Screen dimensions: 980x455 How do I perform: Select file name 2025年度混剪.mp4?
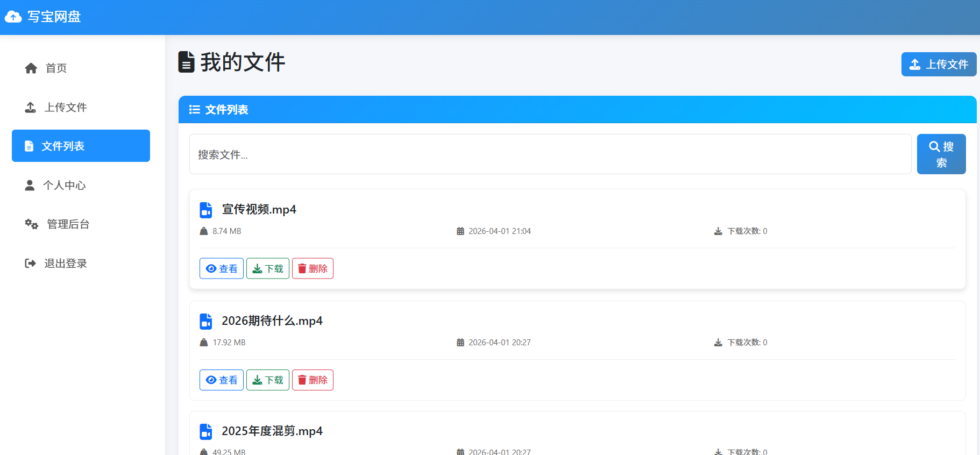click(x=272, y=431)
